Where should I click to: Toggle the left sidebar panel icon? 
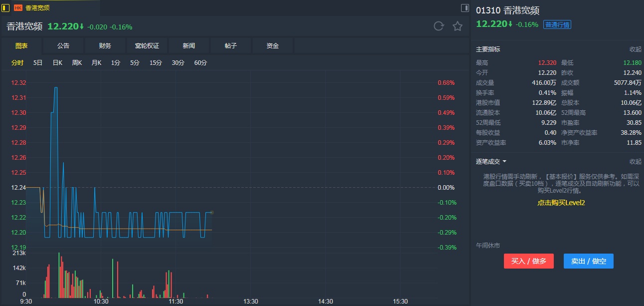coord(6,7)
